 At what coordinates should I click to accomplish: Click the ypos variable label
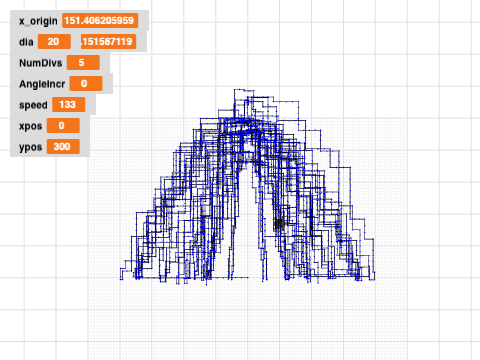click(31, 147)
